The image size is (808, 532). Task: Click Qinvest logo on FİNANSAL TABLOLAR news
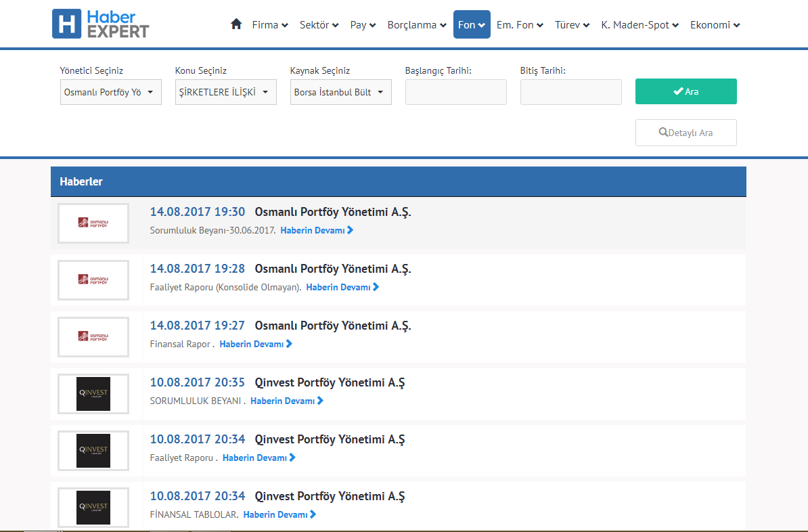(93, 507)
